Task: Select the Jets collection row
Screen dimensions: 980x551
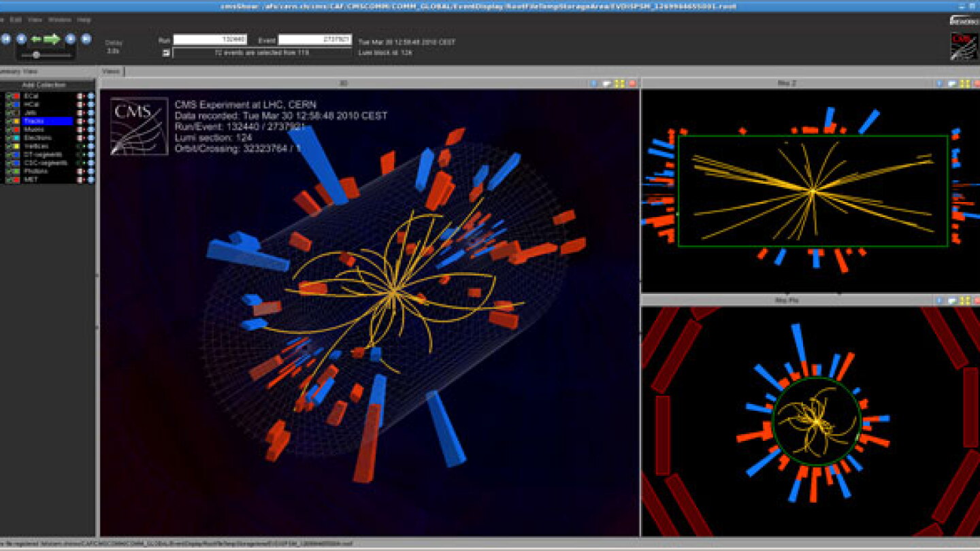Action: click(48, 113)
